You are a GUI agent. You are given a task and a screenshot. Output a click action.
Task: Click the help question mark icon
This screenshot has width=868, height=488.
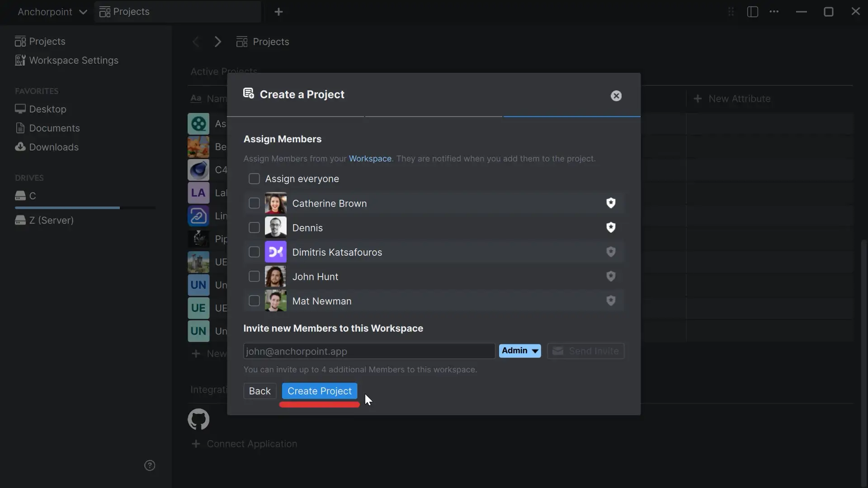click(x=150, y=465)
